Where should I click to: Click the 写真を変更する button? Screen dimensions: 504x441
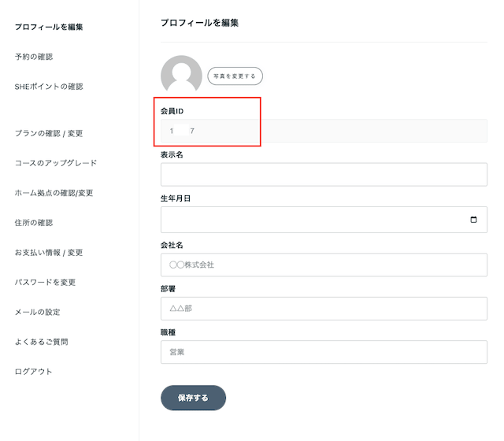click(x=235, y=76)
